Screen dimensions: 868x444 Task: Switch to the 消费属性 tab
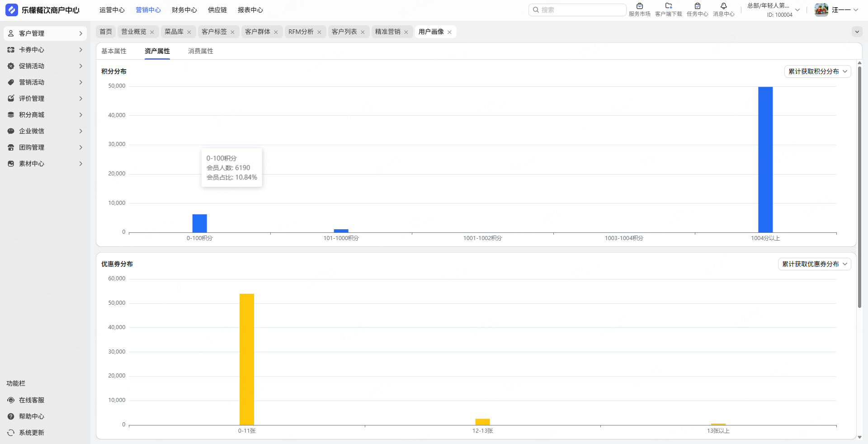(x=201, y=51)
